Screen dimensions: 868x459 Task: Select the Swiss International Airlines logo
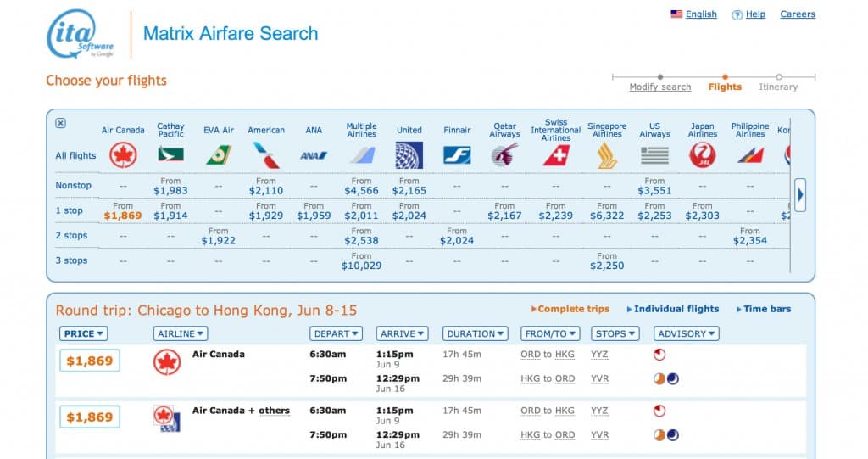point(556,156)
